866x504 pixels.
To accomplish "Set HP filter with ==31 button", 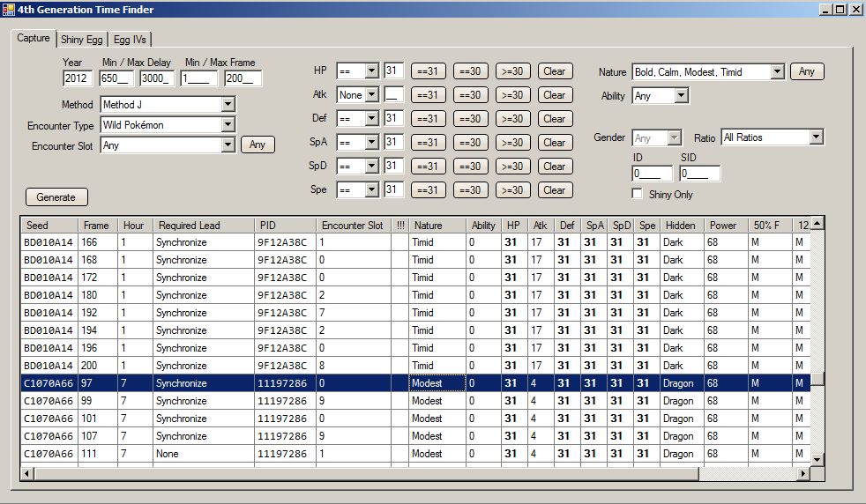I will (428, 71).
